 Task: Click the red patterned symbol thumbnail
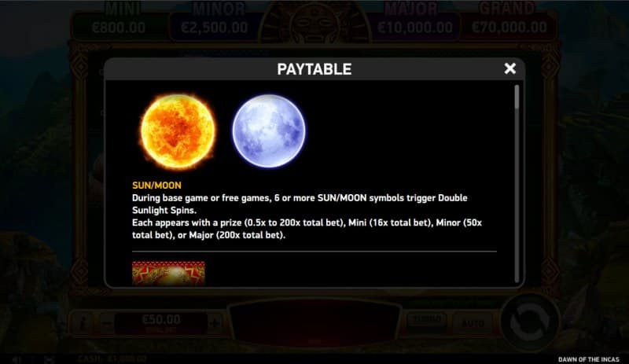pos(168,274)
